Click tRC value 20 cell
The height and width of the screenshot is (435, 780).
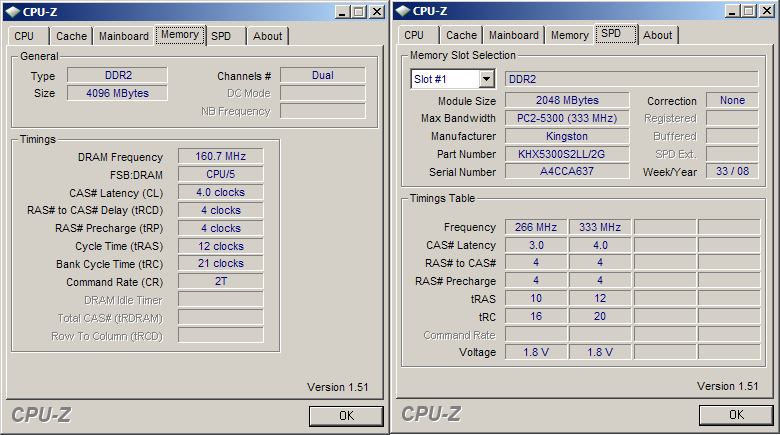click(x=600, y=316)
